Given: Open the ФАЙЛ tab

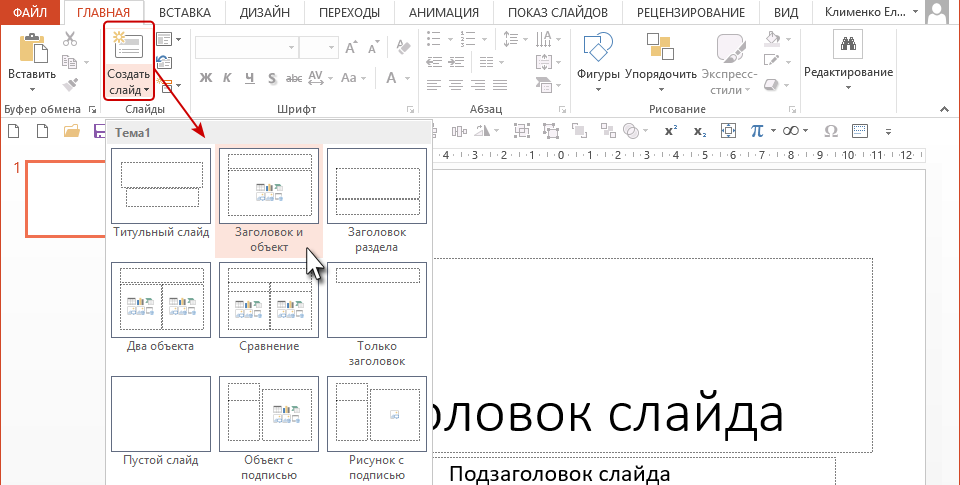Looking at the screenshot, I should pos(32,12).
